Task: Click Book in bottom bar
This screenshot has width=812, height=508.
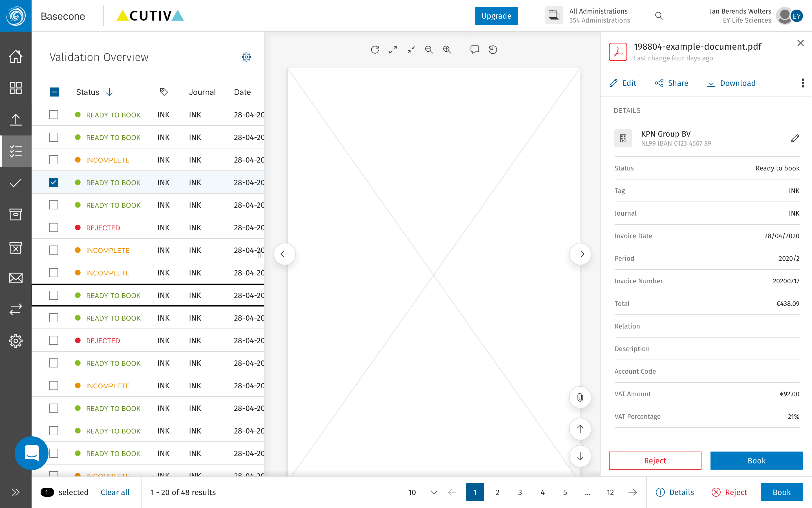Action: (782, 492)
